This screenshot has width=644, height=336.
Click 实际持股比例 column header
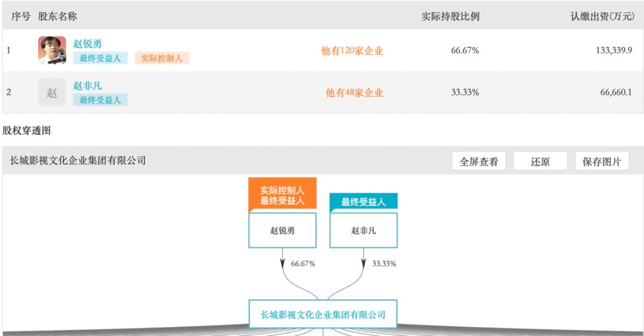(450, 17)
